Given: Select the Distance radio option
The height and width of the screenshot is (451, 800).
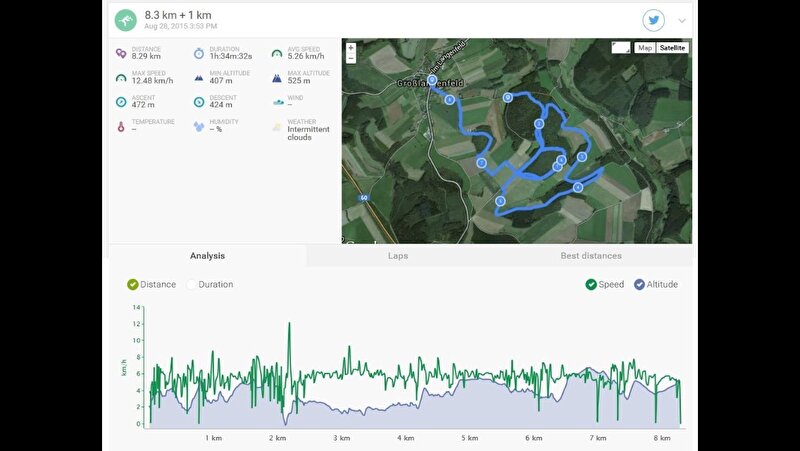Looking at the screenshot, I should point(133,285).
